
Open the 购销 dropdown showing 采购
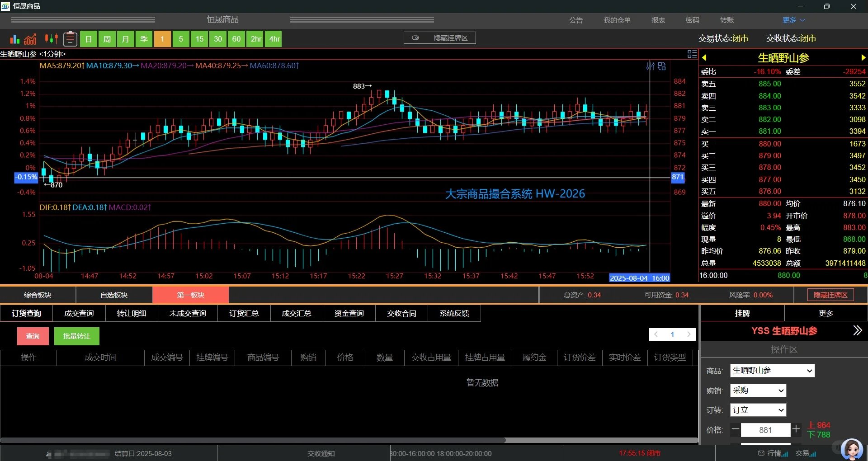[x=758, y=390]
